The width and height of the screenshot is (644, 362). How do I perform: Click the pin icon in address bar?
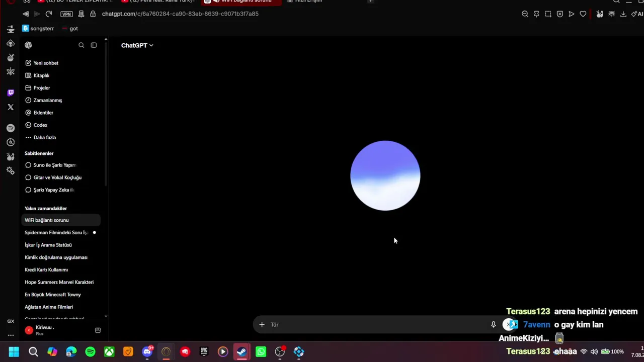click(536, 14)
